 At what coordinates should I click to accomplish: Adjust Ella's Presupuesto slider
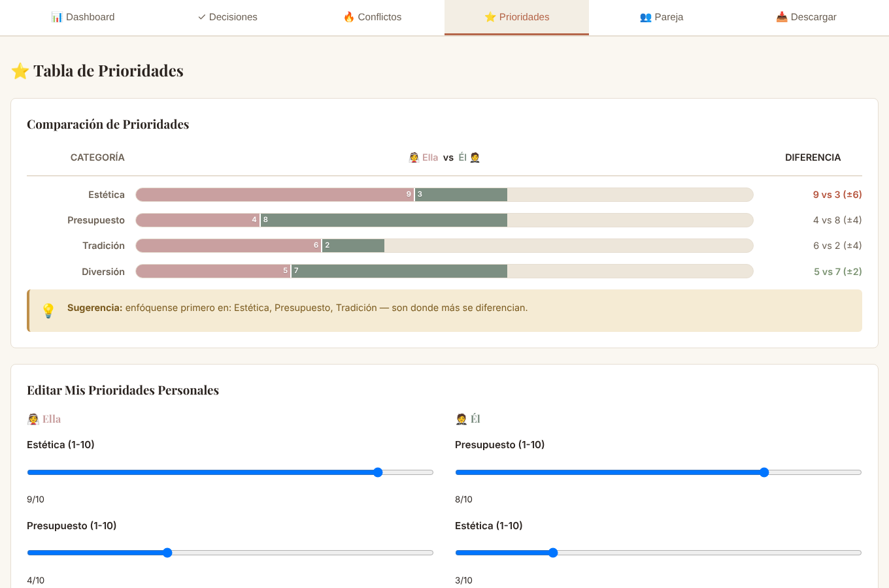click(230, 553)
